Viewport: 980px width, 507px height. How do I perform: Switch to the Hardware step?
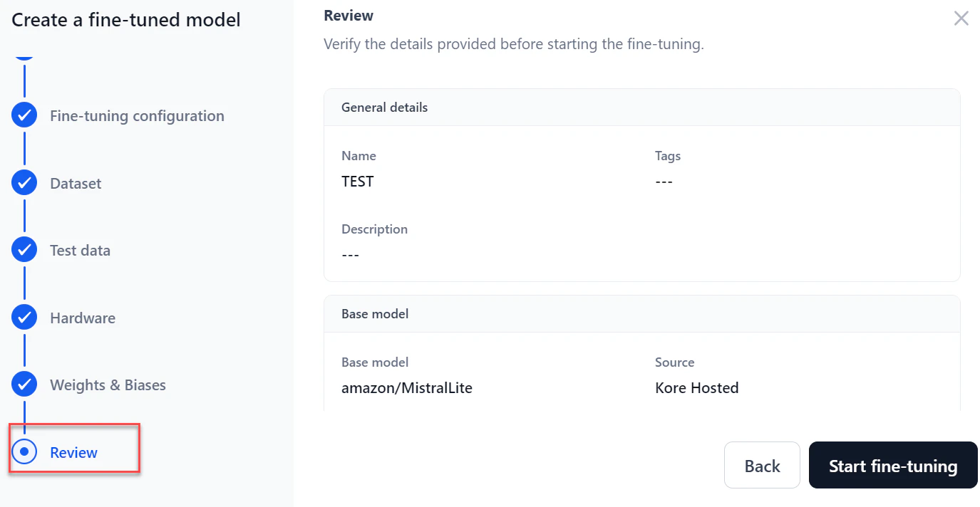point(82,317)
